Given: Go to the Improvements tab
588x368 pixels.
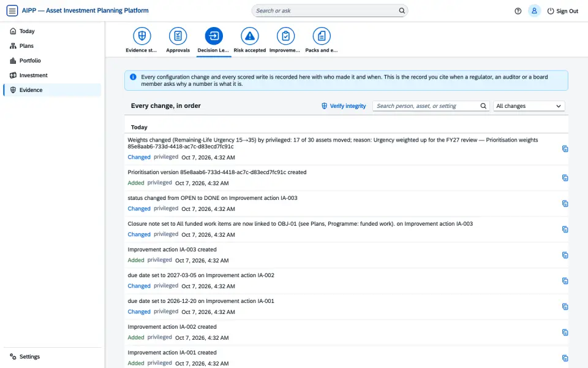Looking at the screenshot, I should pos(285,40).
